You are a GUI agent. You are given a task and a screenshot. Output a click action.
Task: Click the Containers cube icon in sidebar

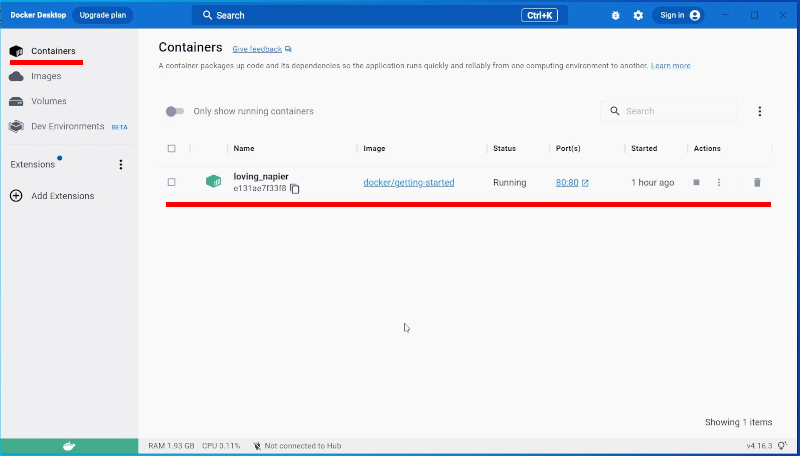[16, 51]
